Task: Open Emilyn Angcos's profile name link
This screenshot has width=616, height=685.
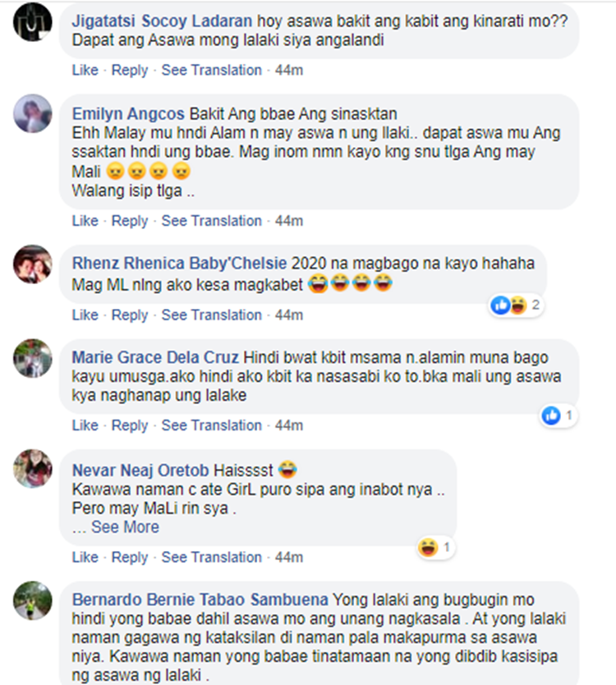Action: 128,113
